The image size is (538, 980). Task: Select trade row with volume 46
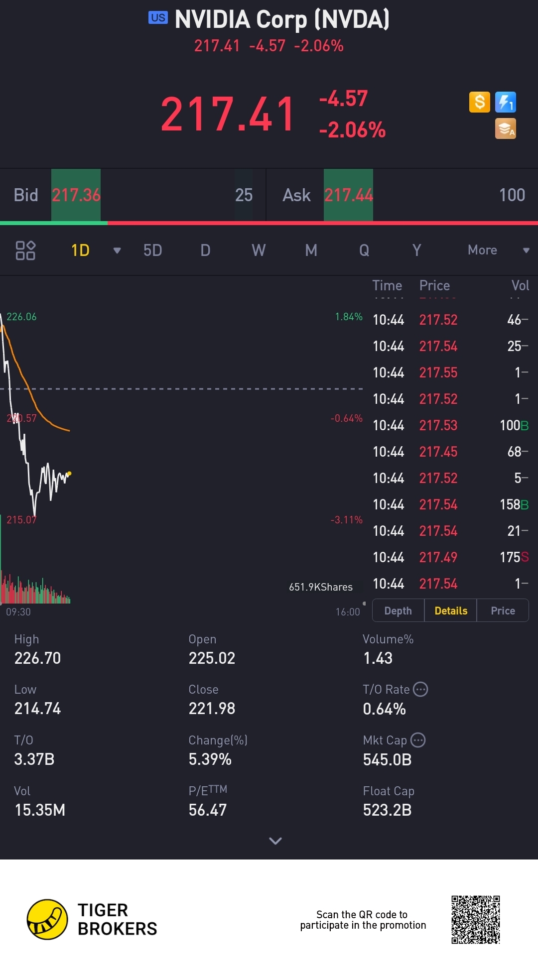tap(450, 320)
